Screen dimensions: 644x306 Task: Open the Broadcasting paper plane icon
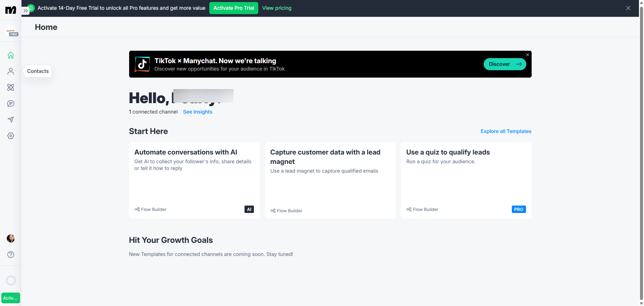(11, 120)
